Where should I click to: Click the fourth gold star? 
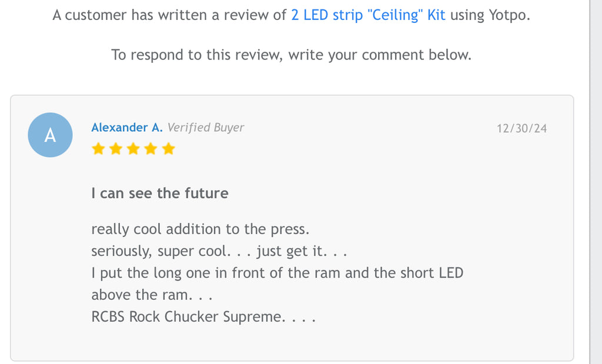point(151,149)
